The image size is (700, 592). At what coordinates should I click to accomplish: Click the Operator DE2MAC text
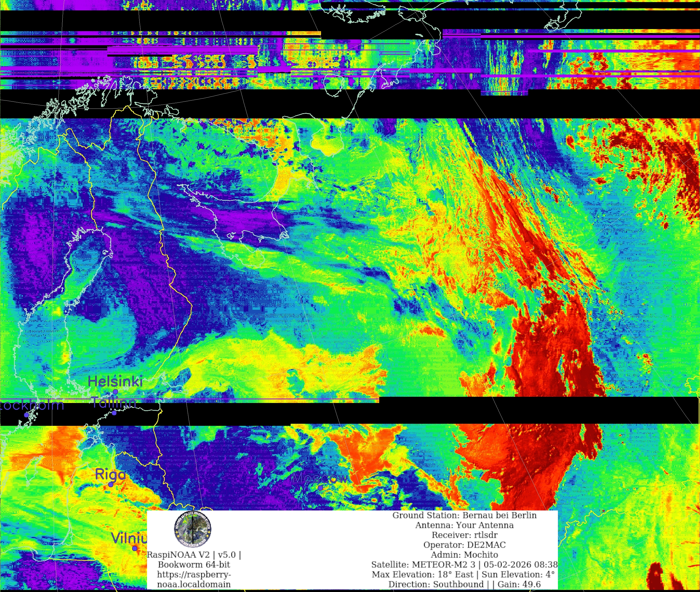point(464,545)
